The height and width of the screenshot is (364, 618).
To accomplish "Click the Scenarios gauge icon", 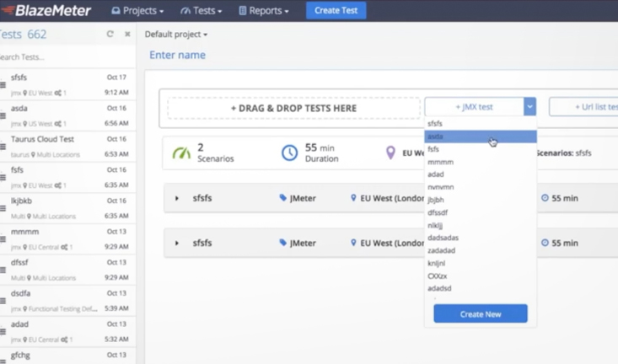I will coord(182,153).
